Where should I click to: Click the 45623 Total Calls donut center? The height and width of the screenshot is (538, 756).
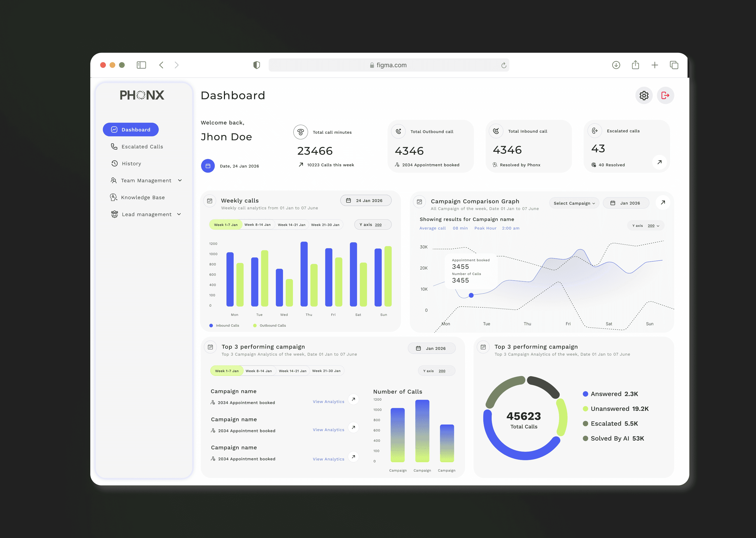(x=524, y=420)
